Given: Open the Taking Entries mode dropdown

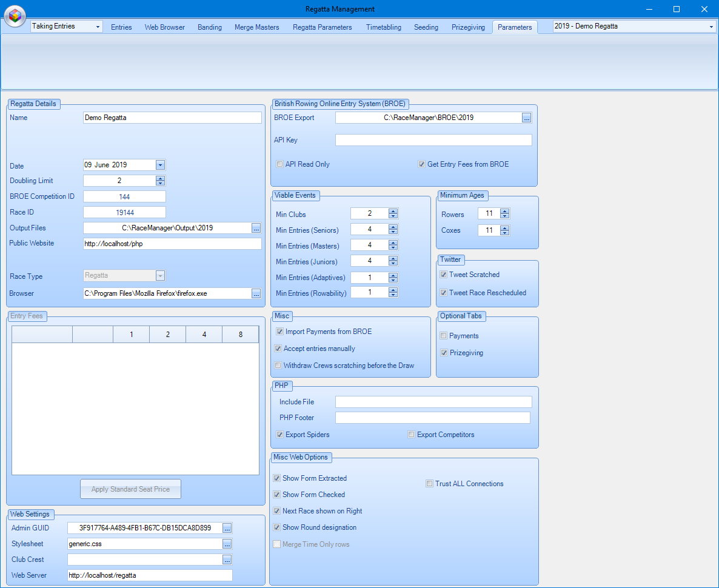Looking at the screenshot, I should coord(99,27).
